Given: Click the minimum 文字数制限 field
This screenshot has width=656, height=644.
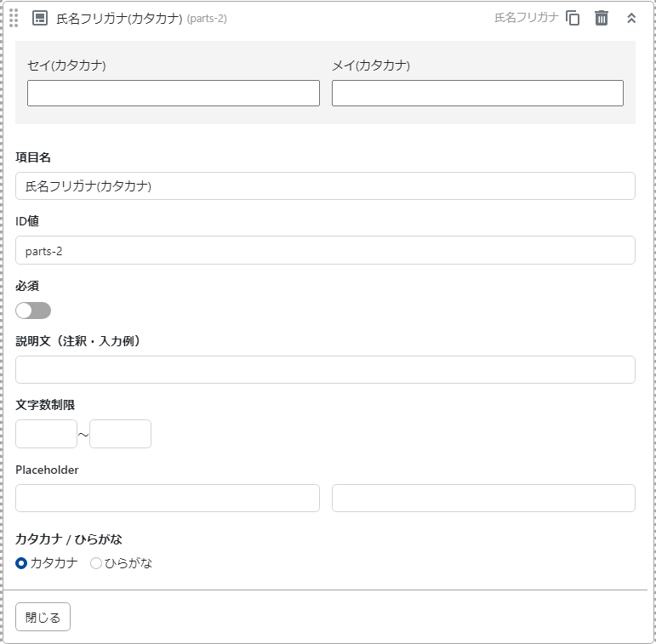Looking at the screenshot, I should click(46, 434).
